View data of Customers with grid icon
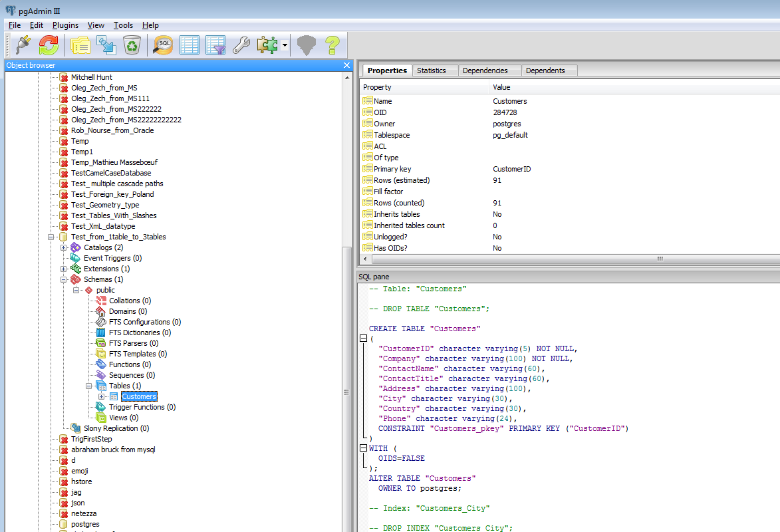Screen dimensions: 780x532 (x=190, y=45)
